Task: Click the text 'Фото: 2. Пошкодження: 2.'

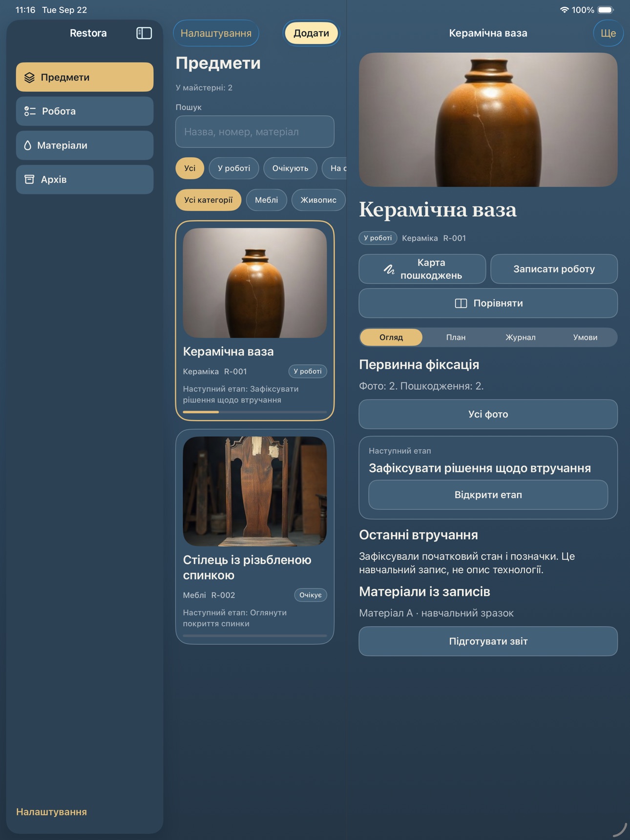Action: 421,386
